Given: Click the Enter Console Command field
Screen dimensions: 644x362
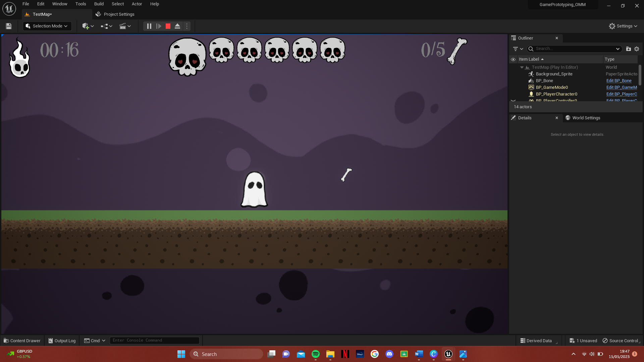Looking at the screenshot, I should tap(154, 340).
